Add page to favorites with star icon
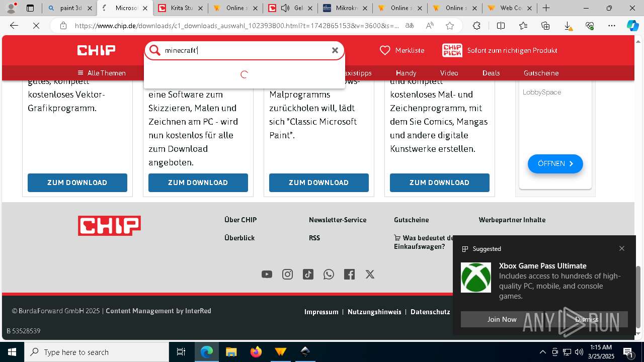 [450, 26]
